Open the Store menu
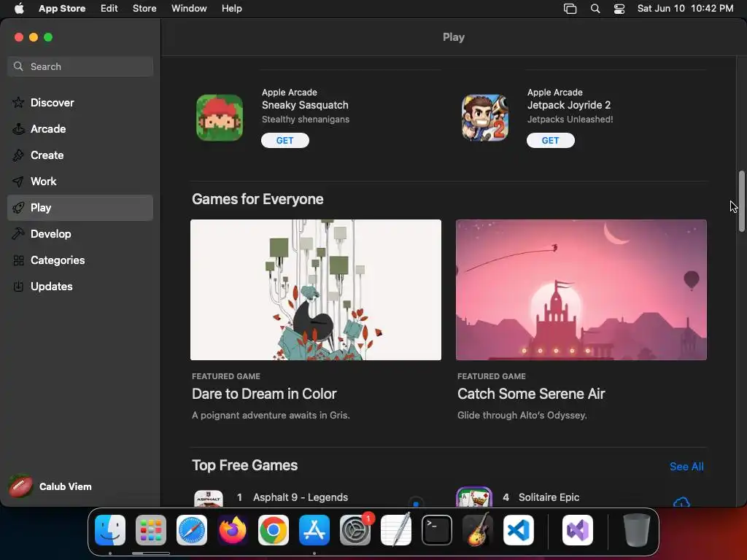The width and height of the screenshot is (747, 560). [144, 8]
